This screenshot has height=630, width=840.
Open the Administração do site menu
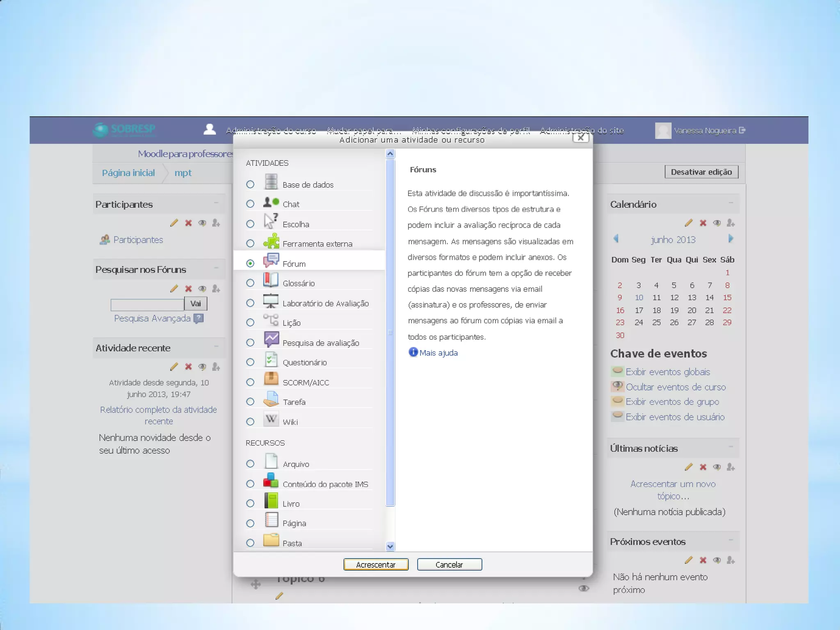[x=582, y=130]
